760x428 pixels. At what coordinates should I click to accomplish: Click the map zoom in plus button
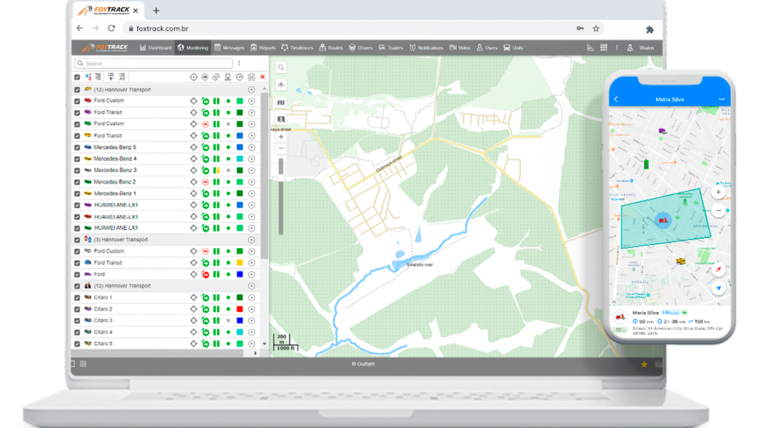coord(281,136)
